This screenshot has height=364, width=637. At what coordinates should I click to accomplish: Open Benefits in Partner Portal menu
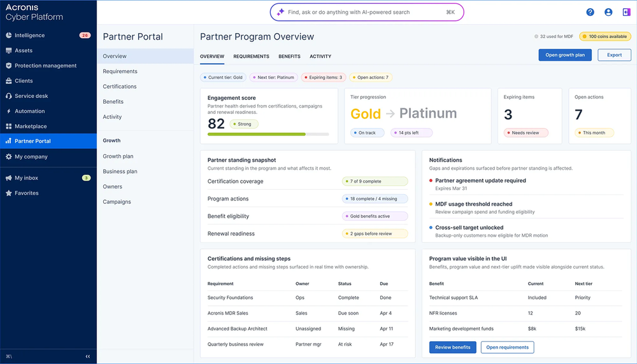pos(145,101)
